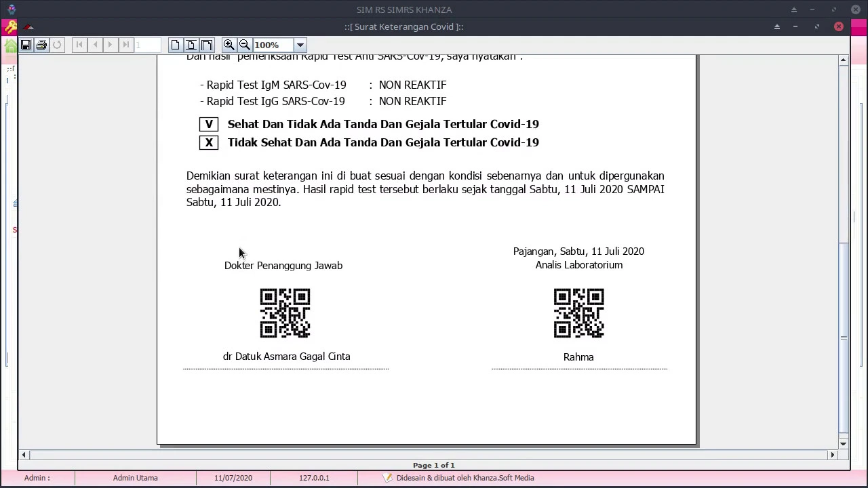Click the date 11/07/2020 in status bar

[233, 478]
